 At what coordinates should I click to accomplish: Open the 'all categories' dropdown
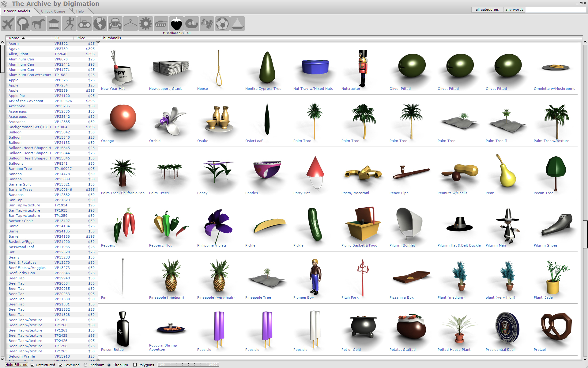487,10
